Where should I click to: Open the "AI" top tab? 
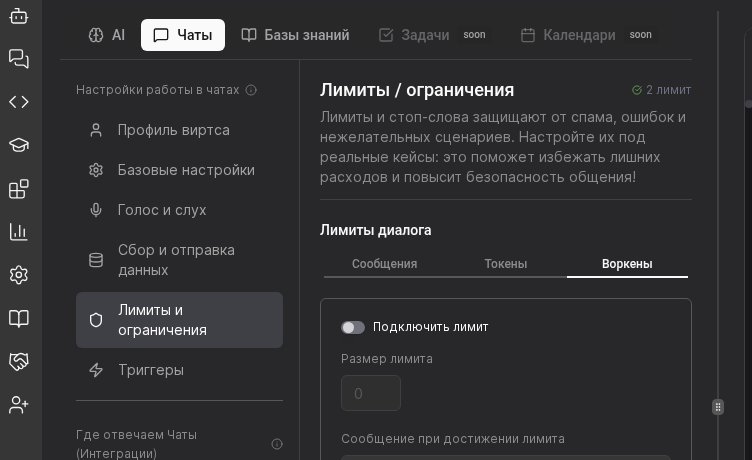click(106, 35)
